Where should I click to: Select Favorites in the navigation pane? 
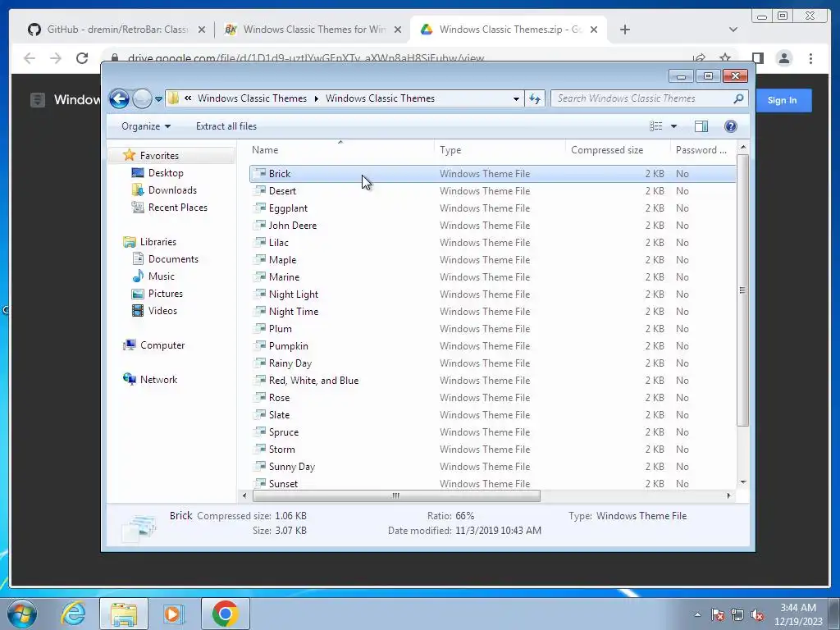click(x=159, y=156)
